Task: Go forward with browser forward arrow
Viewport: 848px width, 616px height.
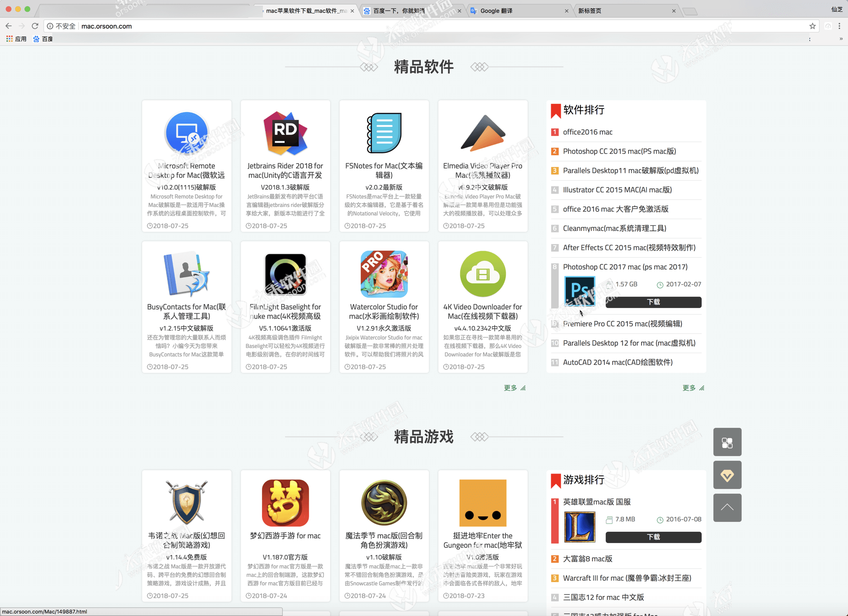Action: pos(22,26)
